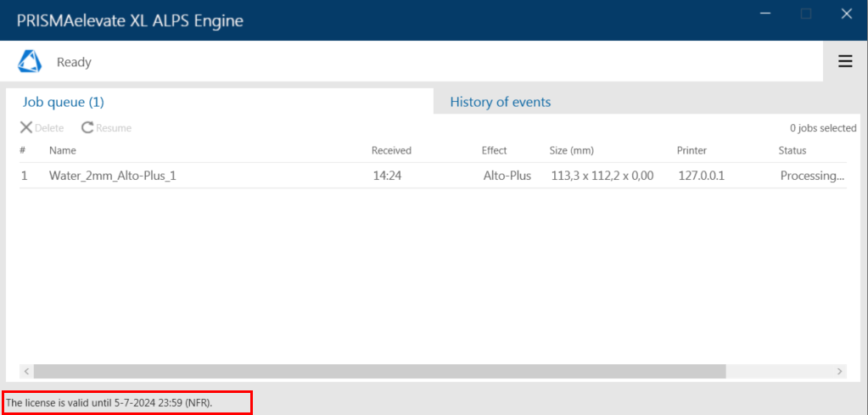Click the Size (mm) column header

[x=572, y=150]
